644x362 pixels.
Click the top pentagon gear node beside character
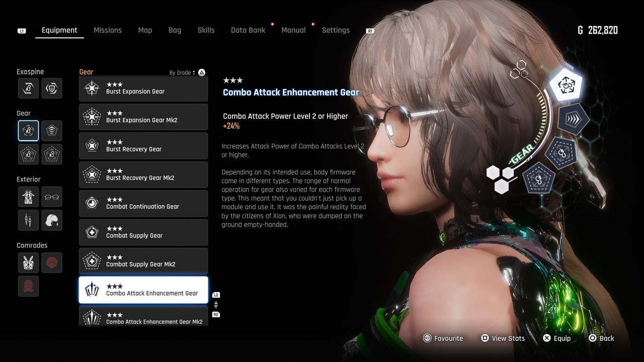point(566,85)
